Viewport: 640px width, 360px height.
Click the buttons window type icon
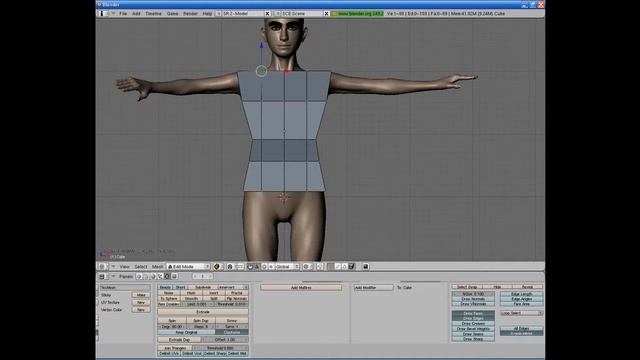tap(102, 276)
